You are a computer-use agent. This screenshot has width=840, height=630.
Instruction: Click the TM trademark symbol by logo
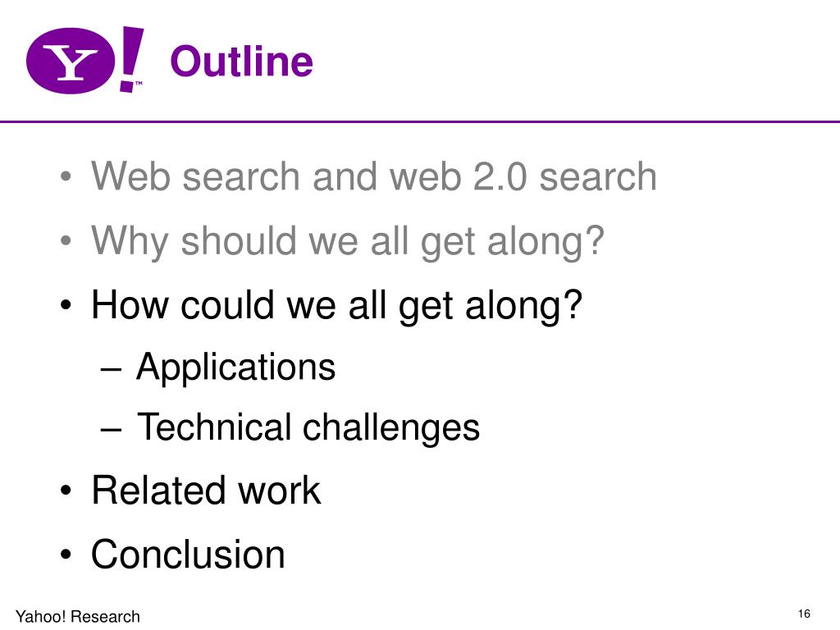(139, 83)
